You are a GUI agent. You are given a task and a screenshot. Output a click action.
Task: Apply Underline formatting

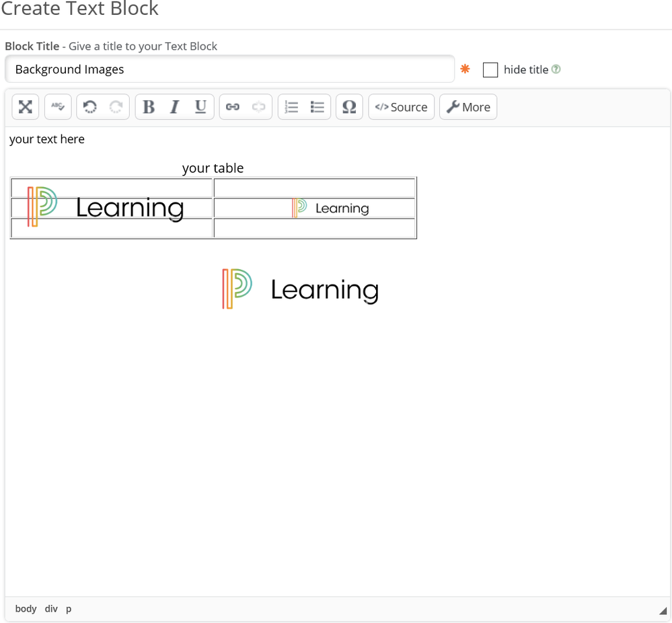pyautogui.click(x=200, y=107)
